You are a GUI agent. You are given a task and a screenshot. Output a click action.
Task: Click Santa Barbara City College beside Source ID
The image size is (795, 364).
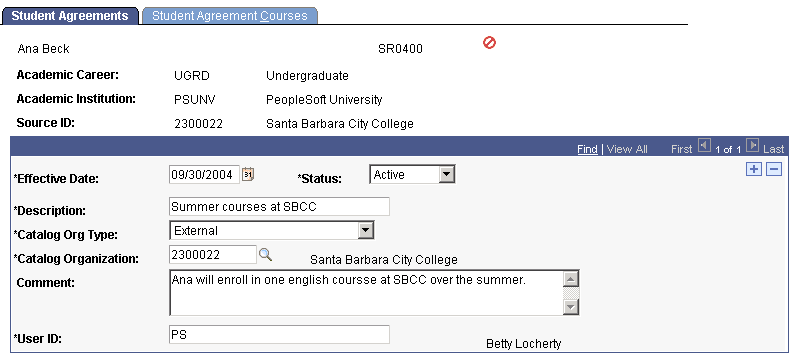[340, 123]
